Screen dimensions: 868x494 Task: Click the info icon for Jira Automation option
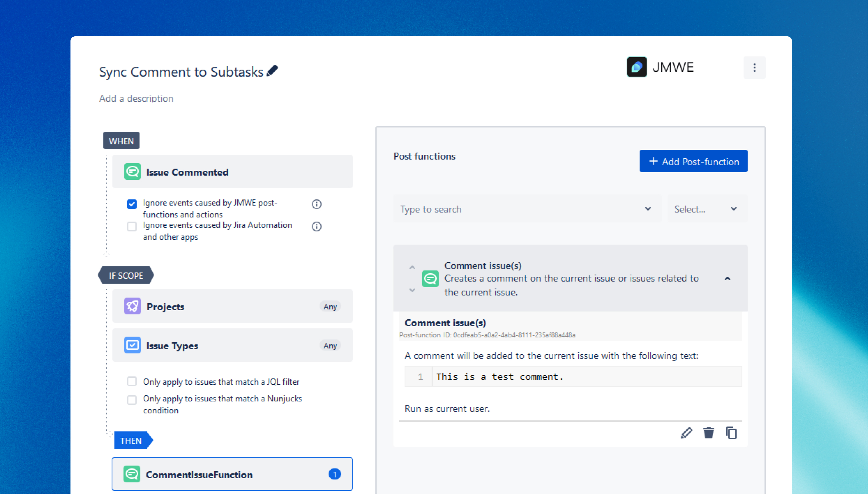[x=316, y=226]
